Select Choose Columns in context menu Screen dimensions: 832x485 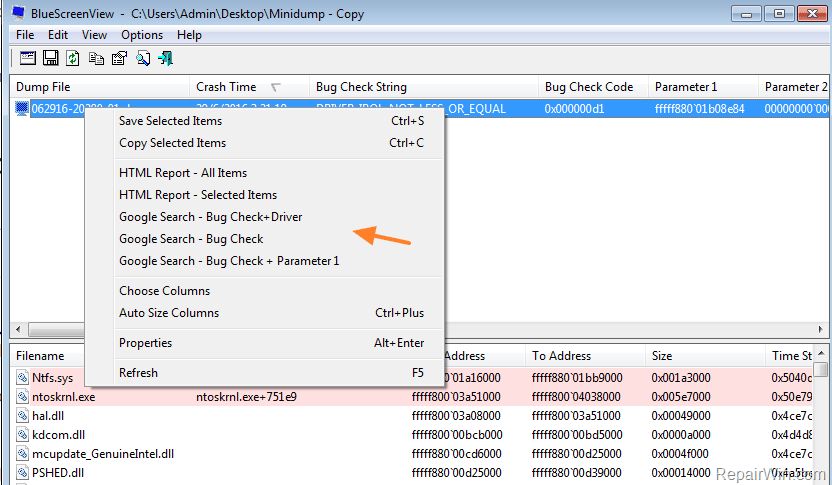click(x=165, y=291)
